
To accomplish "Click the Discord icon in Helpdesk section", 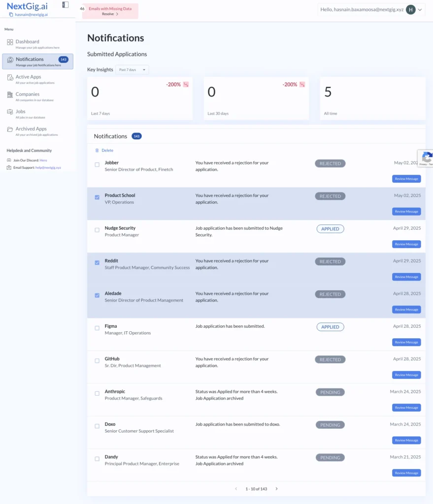I will coord(9,160).
